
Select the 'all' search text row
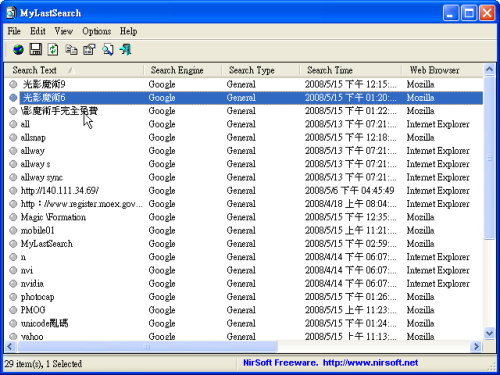[x=244, y=124]
